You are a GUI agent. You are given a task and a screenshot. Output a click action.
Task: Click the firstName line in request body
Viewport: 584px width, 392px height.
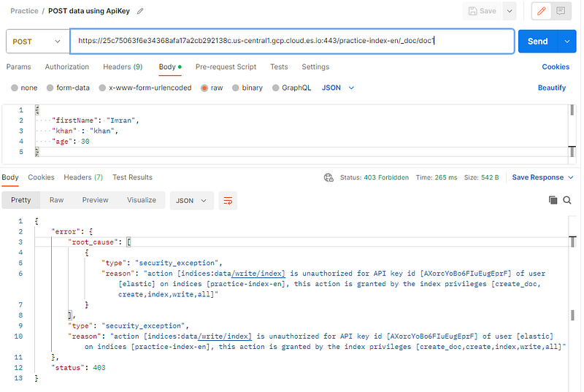coord(95,120)
